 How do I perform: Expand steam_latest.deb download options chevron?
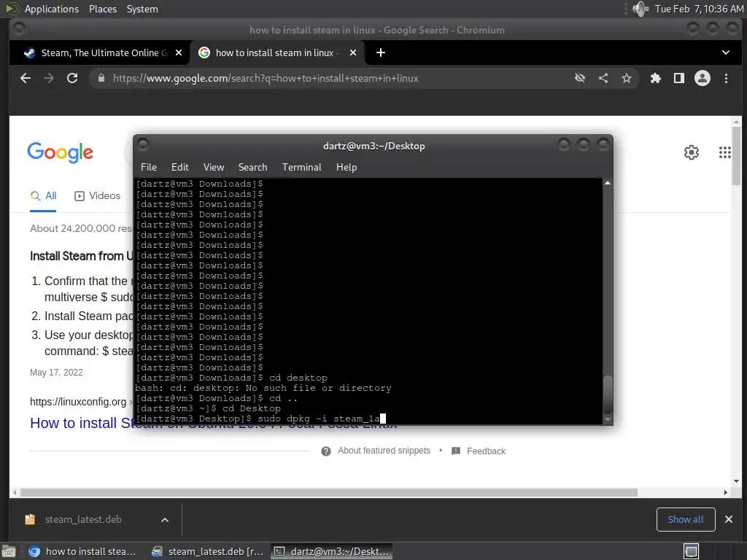pos(165,519)
